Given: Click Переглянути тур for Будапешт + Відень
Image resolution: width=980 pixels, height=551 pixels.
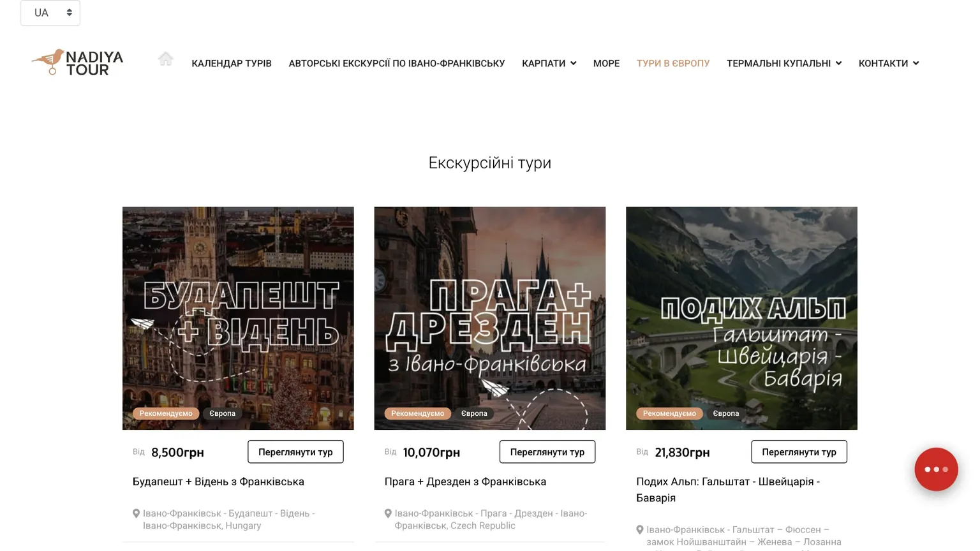Looking at the screenshot, I should (295, 452).
